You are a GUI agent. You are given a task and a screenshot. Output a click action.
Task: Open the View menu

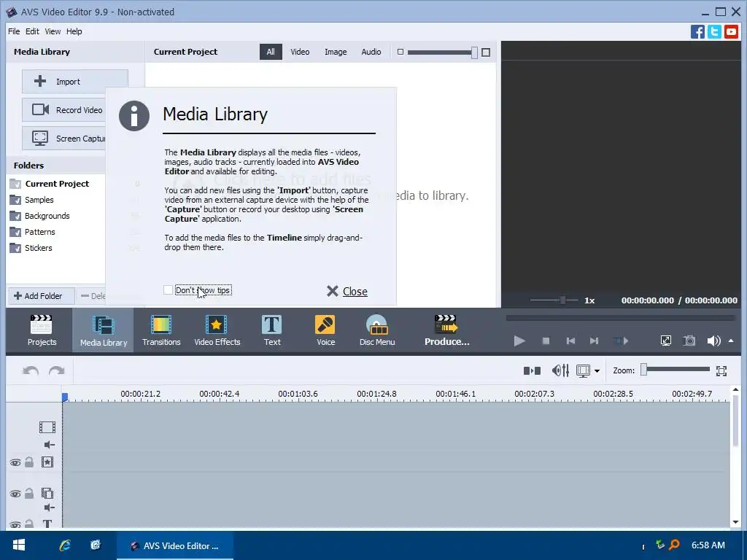point(53,31)
